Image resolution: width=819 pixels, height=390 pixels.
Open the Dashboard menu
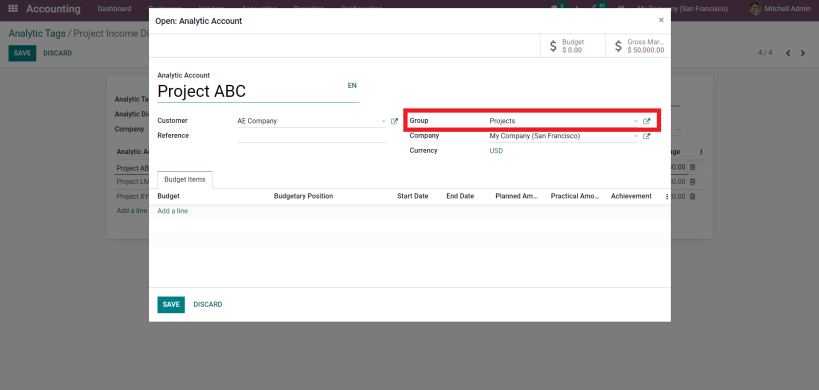pyautogui.click(x=114, y=9)
